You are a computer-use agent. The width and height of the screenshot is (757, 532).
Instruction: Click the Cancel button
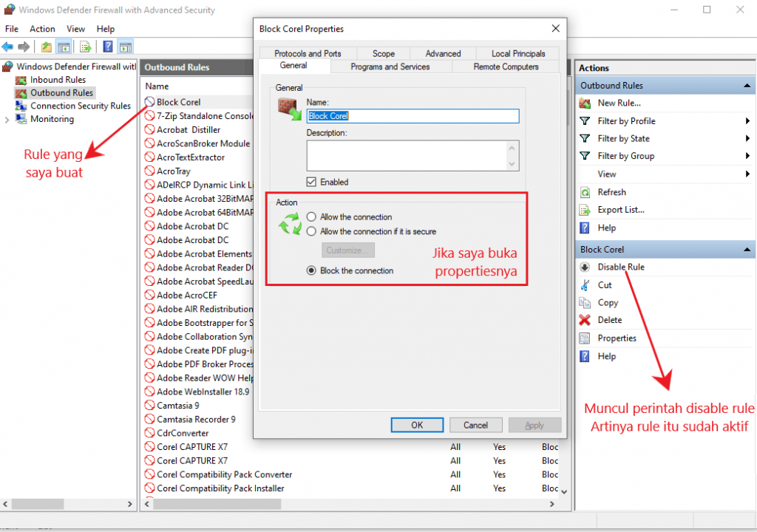click(475, 426)
